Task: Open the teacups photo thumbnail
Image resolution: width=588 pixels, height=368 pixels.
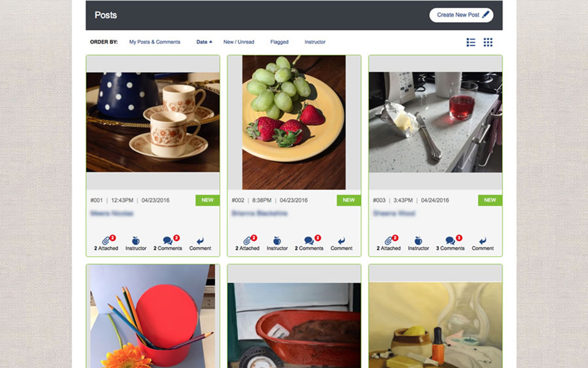Action: [153, 123]
